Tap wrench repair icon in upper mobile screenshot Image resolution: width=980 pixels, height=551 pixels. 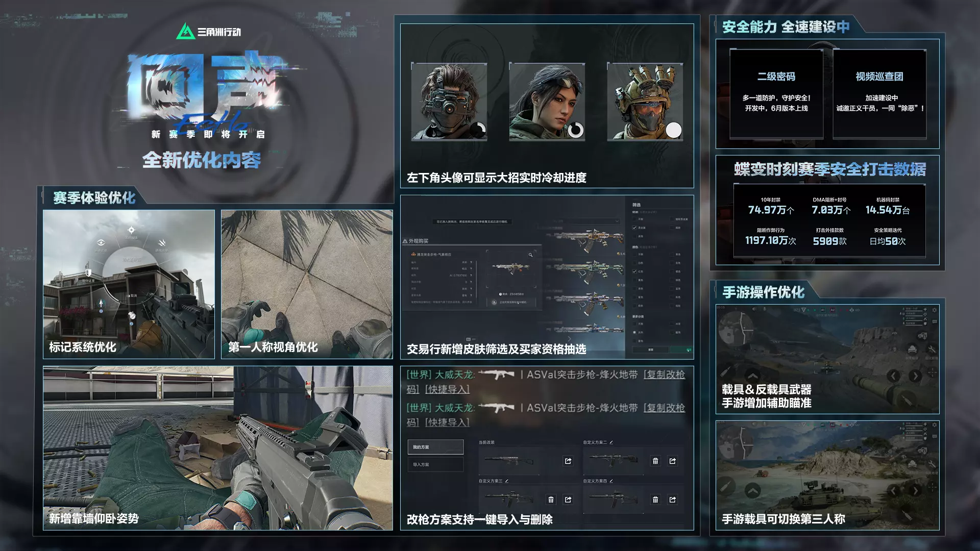[x=932, y=349]
